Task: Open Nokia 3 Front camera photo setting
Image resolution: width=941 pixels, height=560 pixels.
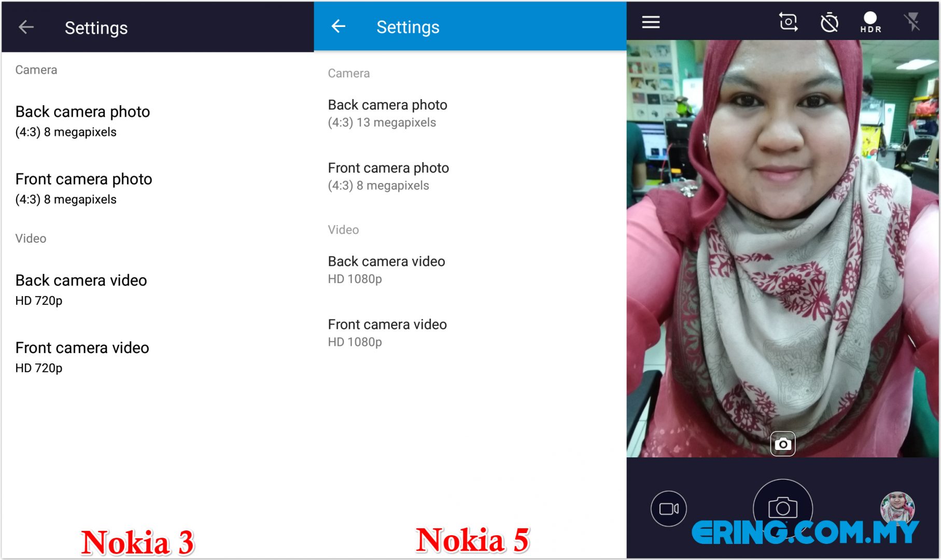Action: [158, 189]
